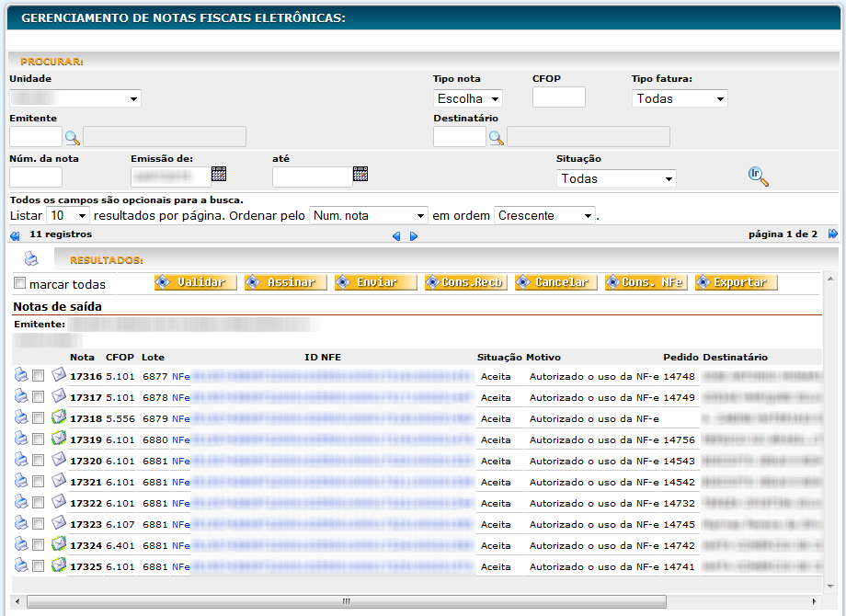
Task: Open the Situação dropdown
Action: [x=616, y=178]
